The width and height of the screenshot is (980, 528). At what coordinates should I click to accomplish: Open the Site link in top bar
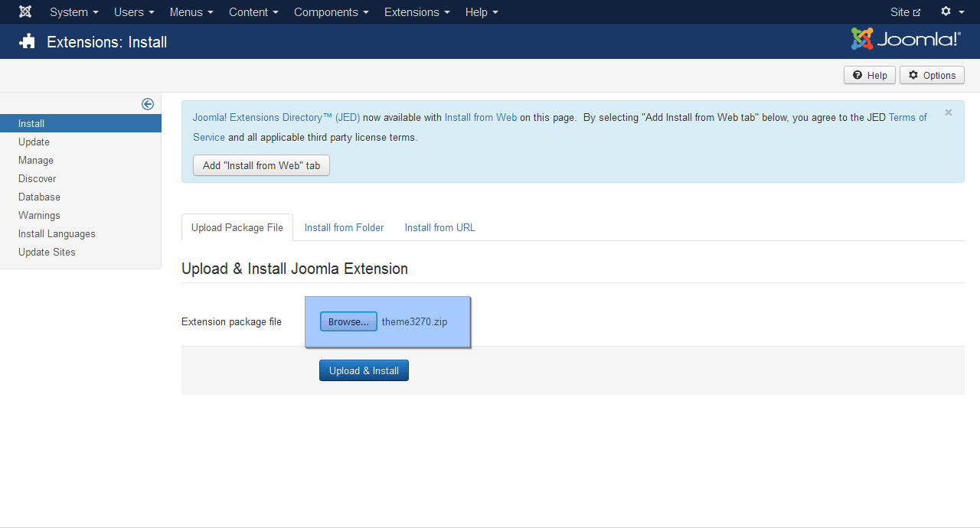pos(905,11)
